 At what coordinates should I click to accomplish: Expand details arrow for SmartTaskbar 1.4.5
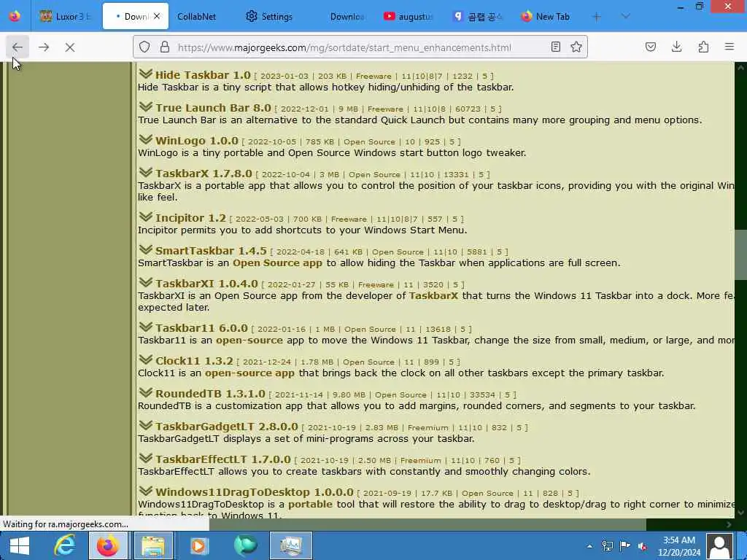[145, 249]
